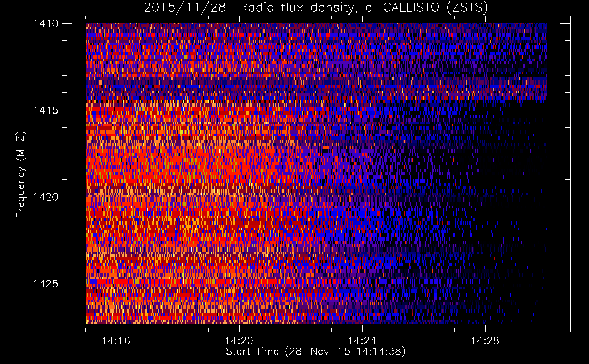Select the 1420 frequency tick label
This screenshot has height=364, width=589.
click(x=46, y=197)
